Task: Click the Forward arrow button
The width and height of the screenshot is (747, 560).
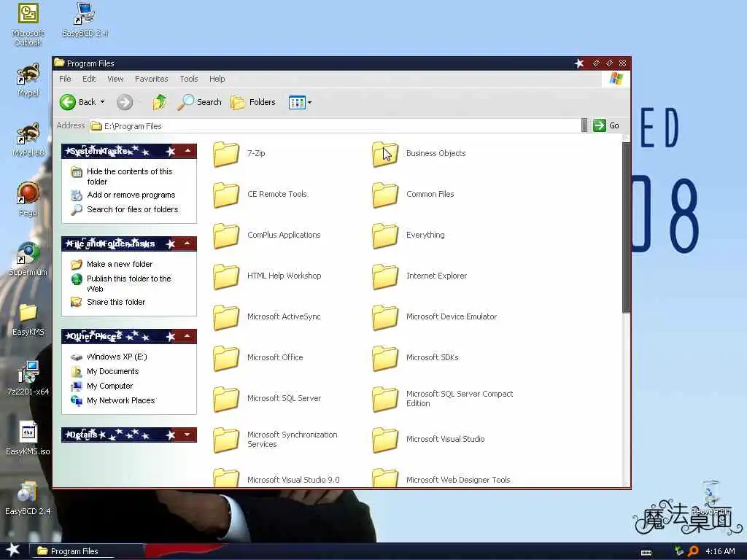Action: coord(125,102)
